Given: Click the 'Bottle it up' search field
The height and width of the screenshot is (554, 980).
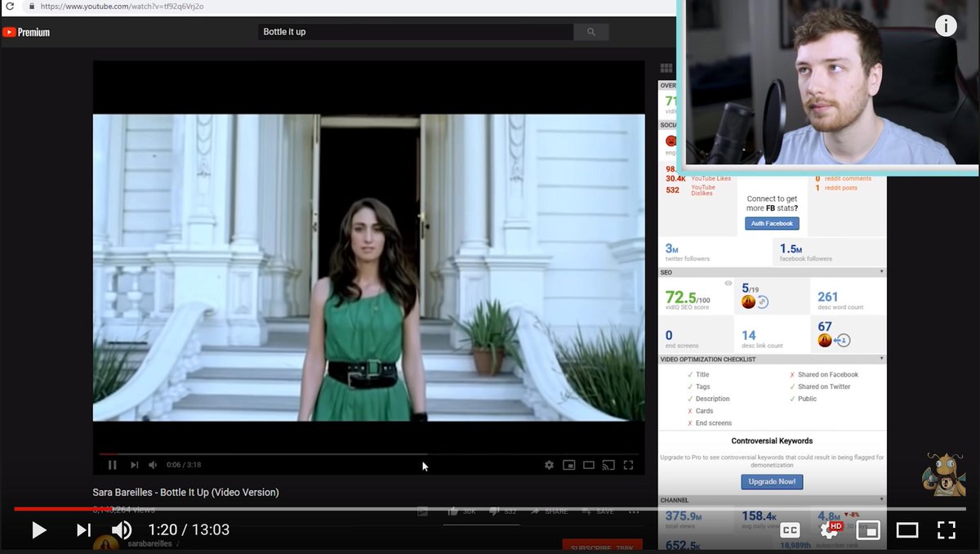Looking at the screenshot, I should [x=416, y=32].
